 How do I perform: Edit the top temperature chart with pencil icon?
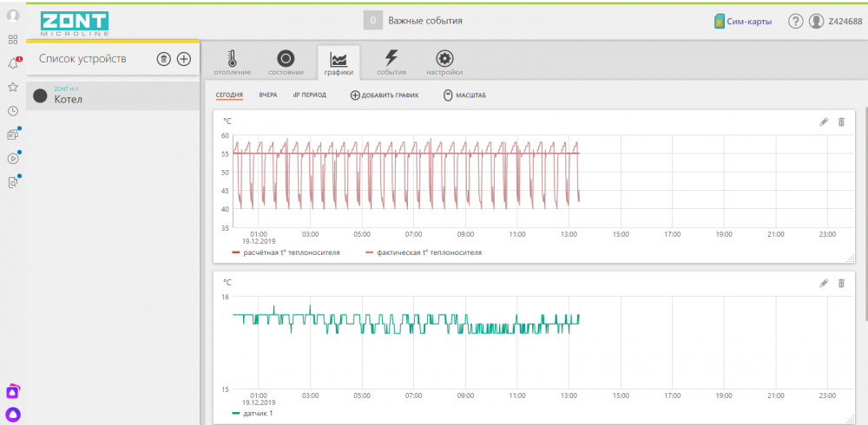pos(824,122)
